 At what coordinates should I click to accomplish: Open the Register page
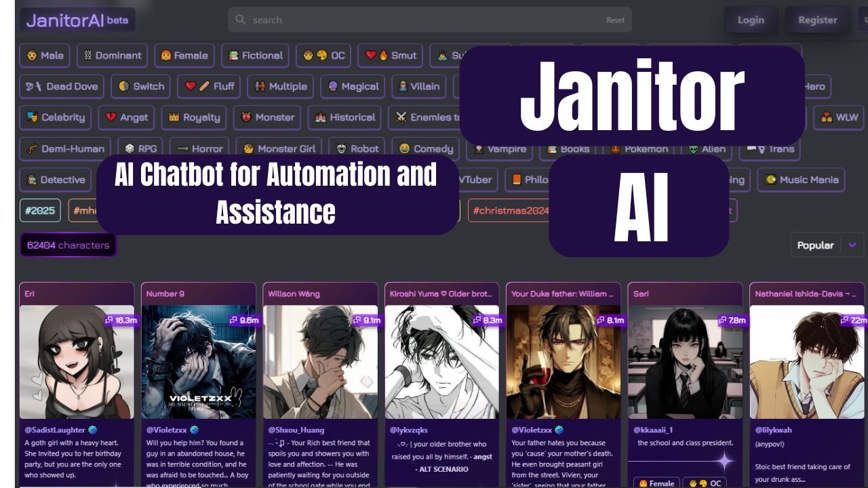(817, 20)
